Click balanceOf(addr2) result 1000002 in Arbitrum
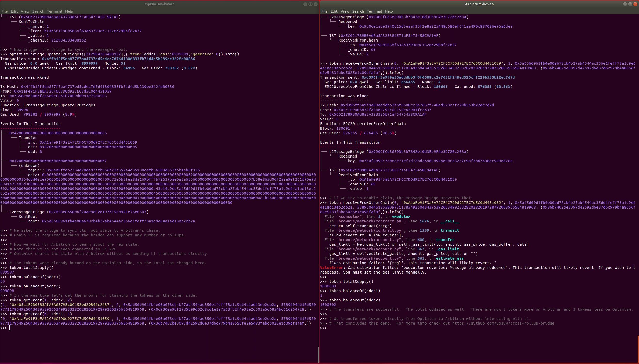Image resolution: width=639 pixels, height=364 pixels. click(328, 305)
